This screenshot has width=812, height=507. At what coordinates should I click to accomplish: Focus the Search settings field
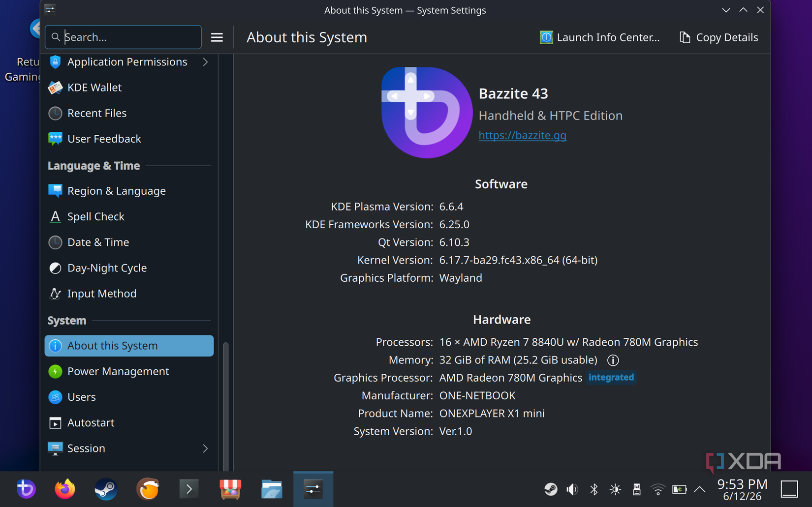[123, 37]
